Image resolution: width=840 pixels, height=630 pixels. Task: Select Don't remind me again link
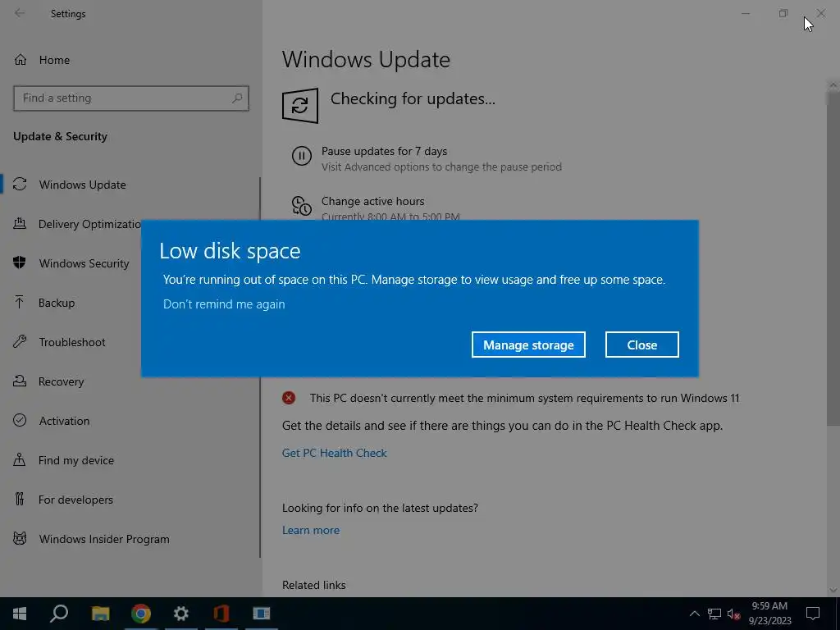224,304
